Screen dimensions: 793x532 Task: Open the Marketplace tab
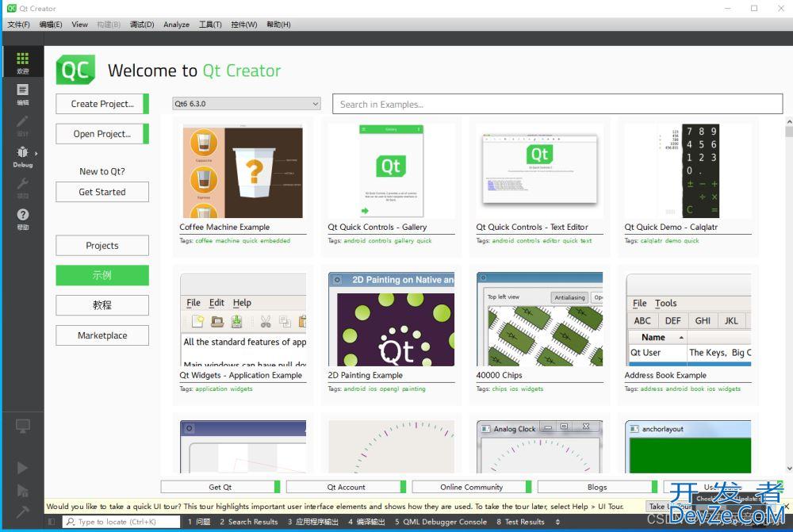point(102,335)
